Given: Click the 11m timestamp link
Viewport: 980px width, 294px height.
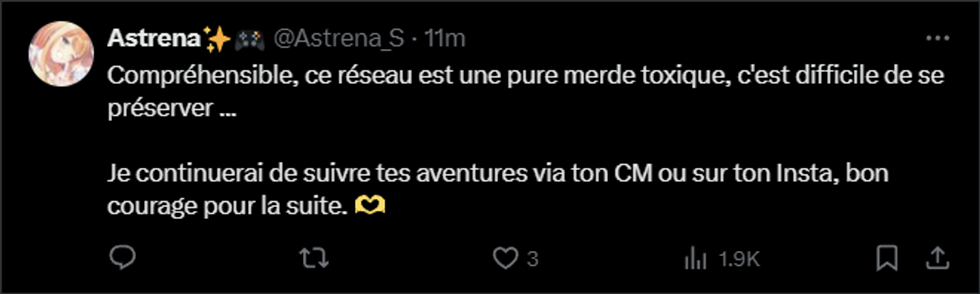Looking at the screenshot, I should tap(444, 39).
